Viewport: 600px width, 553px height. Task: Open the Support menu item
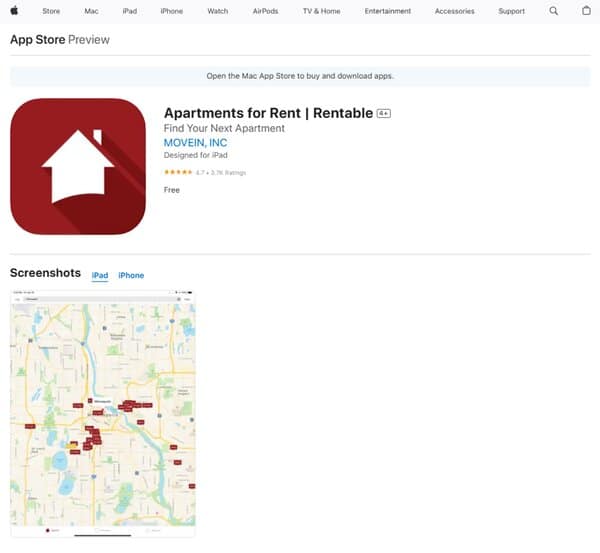[x=511, y=11]
